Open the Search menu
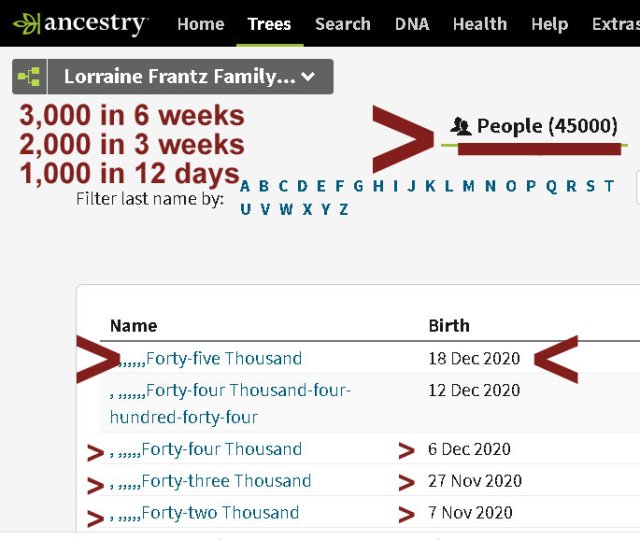The image size is (640, 540). 342,24
